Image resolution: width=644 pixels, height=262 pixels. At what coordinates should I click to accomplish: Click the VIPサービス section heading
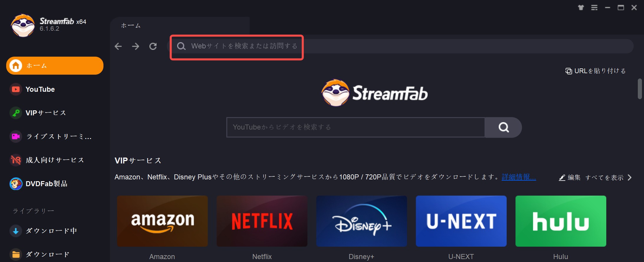point(138,161)
